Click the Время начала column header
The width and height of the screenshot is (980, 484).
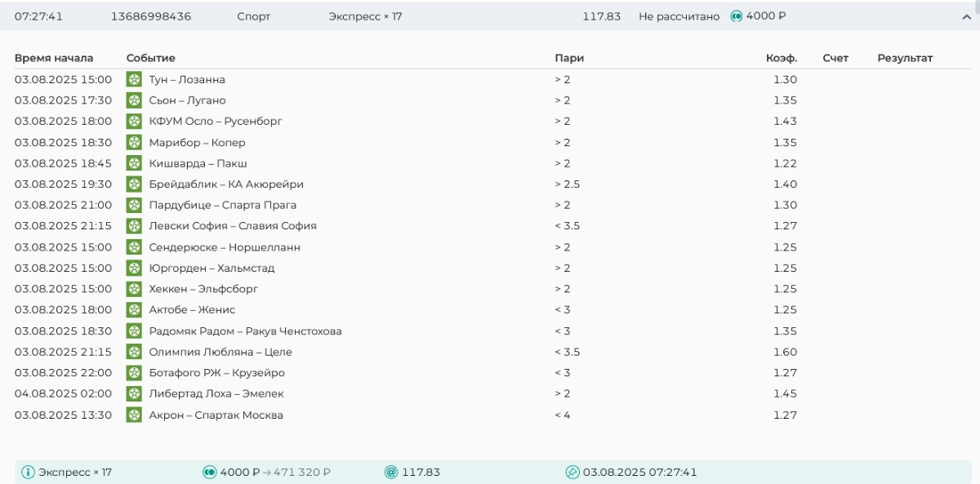(x=54, y=58)
